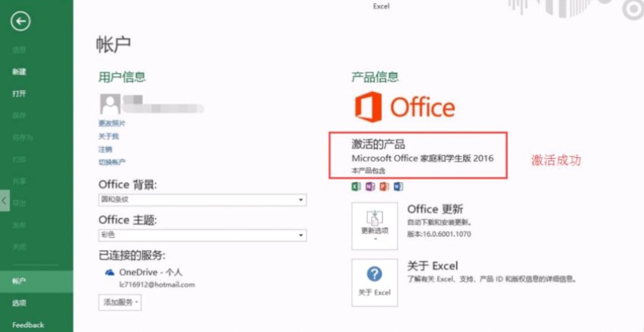Image resolution: width=644 pixels, height=332 pixels.
Task: Open the 更新选项 update options button
Action: [x=375, y=226]
